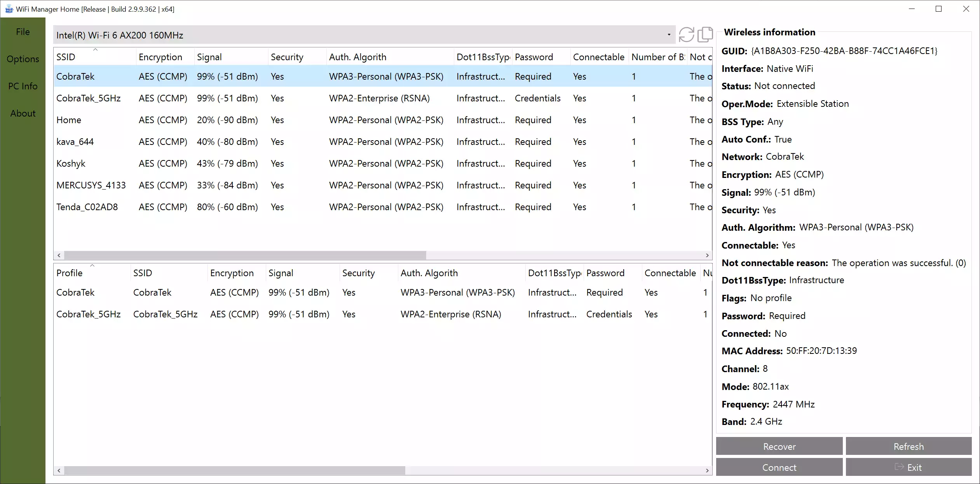Click the WiFi Manager app icon in title bar
This screenshot has height=484, width=980.
coord(9,9)
